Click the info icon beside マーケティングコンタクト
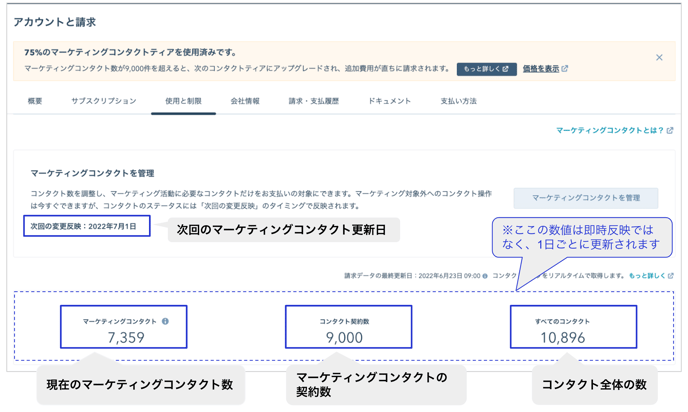 click(x=165, y=321)
